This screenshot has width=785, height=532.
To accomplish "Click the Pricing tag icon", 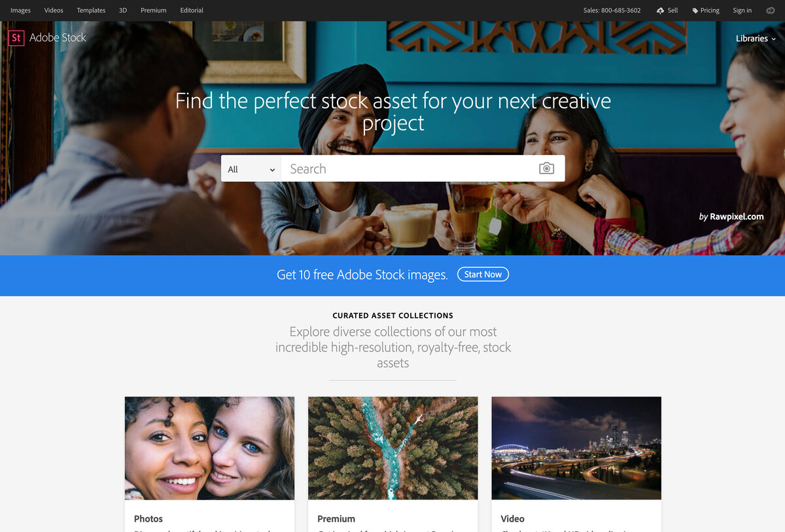I will (695, 10).
